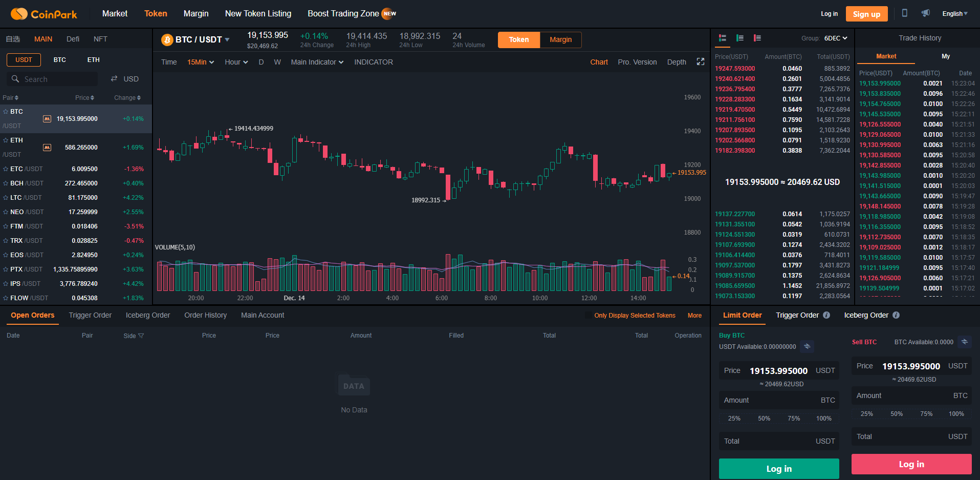Open the Market menu in top navigation
980x480 pixels.
pos(115,13)
